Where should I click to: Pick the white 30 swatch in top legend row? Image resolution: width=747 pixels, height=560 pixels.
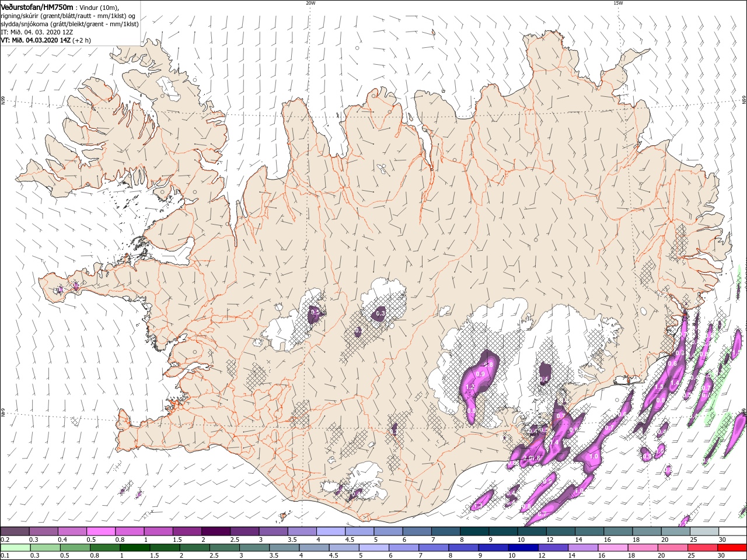click(x=732, y=531)
